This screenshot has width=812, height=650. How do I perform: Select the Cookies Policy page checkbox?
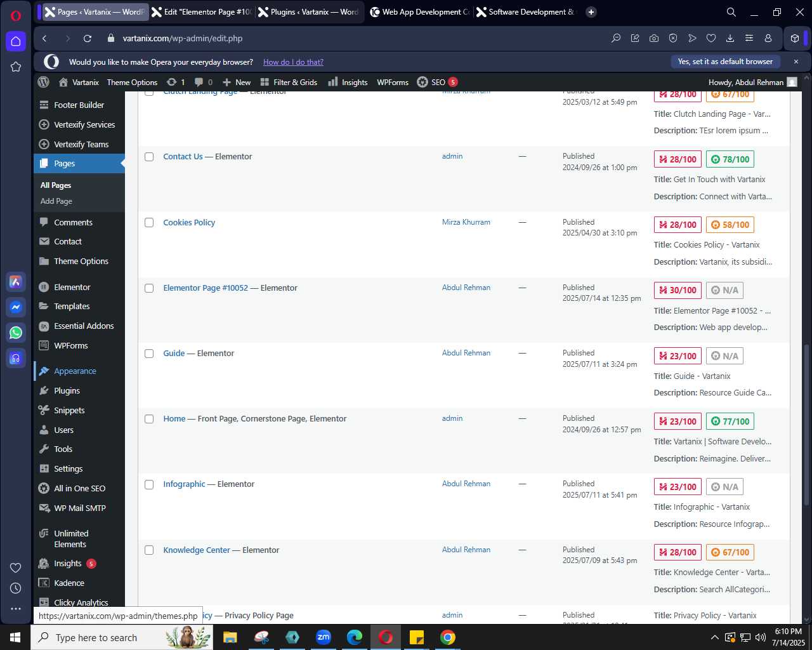[x=149, y=223]
